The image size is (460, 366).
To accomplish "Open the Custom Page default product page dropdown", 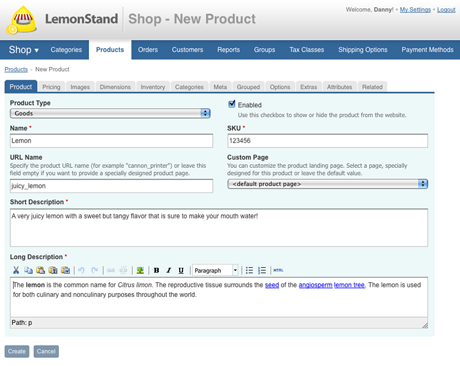I will tap(327, 184).
